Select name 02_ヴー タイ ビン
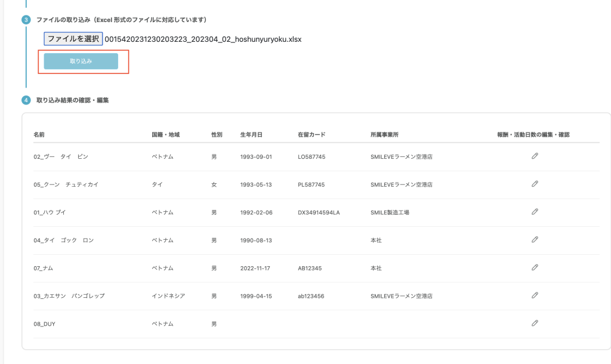Image resolution: width=611 pixels, height=364 pixels. pos(61,157)
